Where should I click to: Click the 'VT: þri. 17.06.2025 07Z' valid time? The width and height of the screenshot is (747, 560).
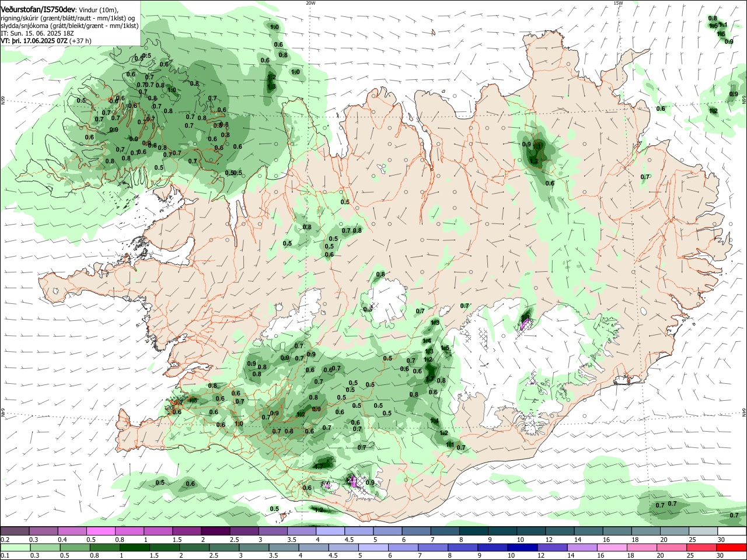34,41
